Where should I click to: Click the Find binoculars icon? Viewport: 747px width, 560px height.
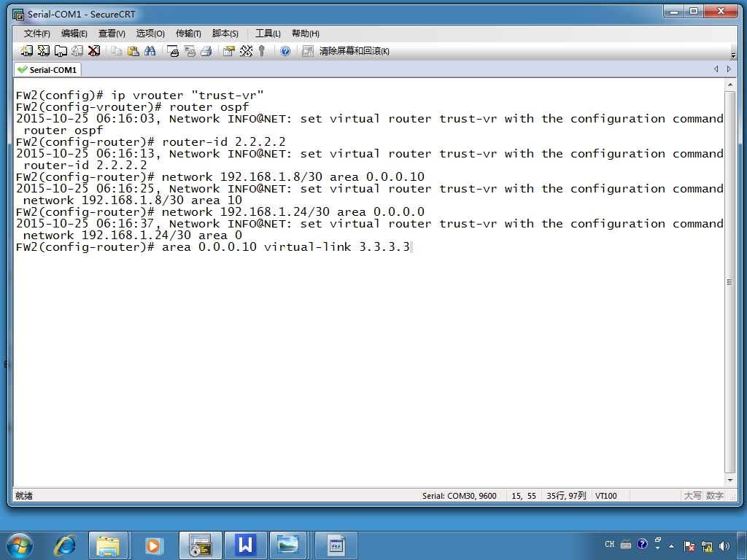[150, 50]
